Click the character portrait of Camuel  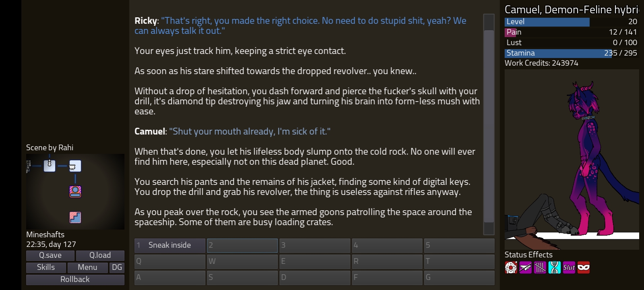point(572,159)
